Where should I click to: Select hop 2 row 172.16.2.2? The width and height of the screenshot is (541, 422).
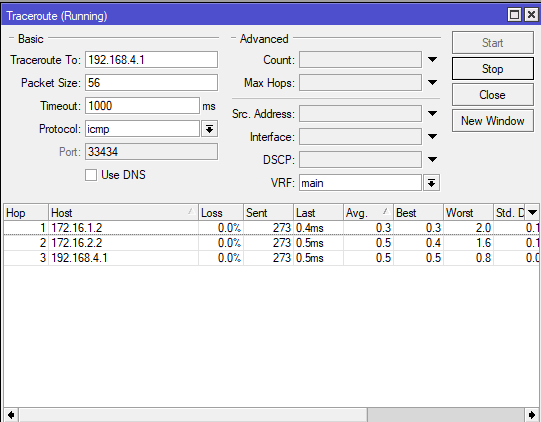click(x=272, y=243)
